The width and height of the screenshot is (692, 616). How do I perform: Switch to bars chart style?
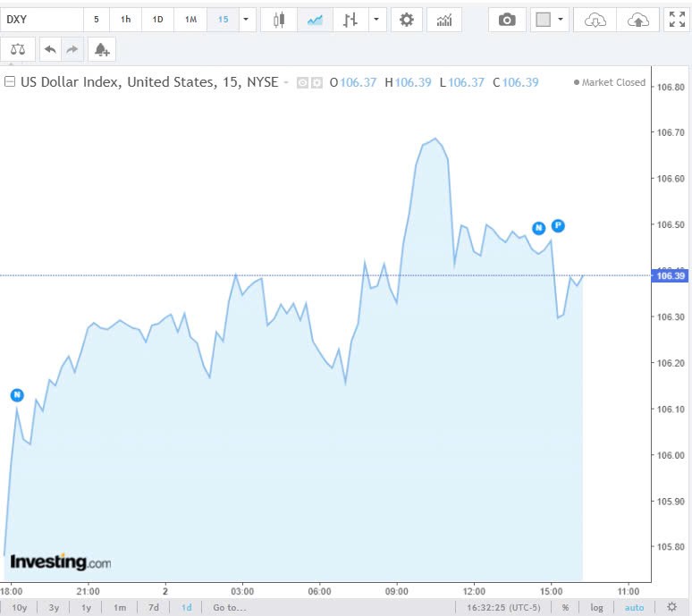click(350, 20)
